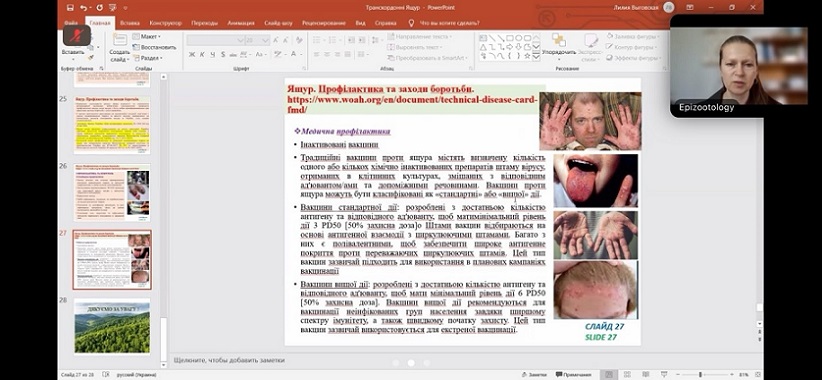This screenshot has width=822, height=380.
Task: Toggle text shadow S
Action: tap(223, 55)
